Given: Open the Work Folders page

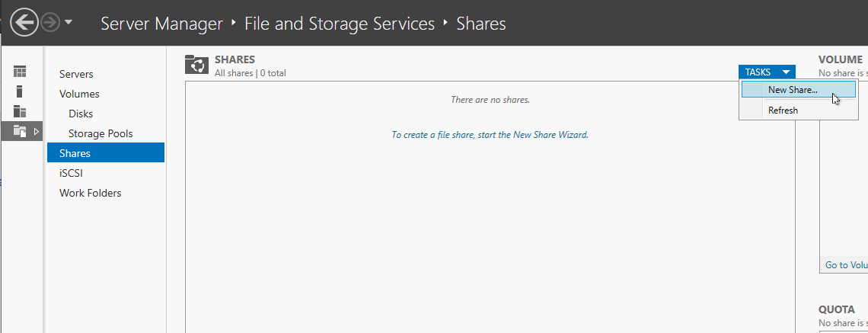Looking at the screenshot, I should click(90, 193).
